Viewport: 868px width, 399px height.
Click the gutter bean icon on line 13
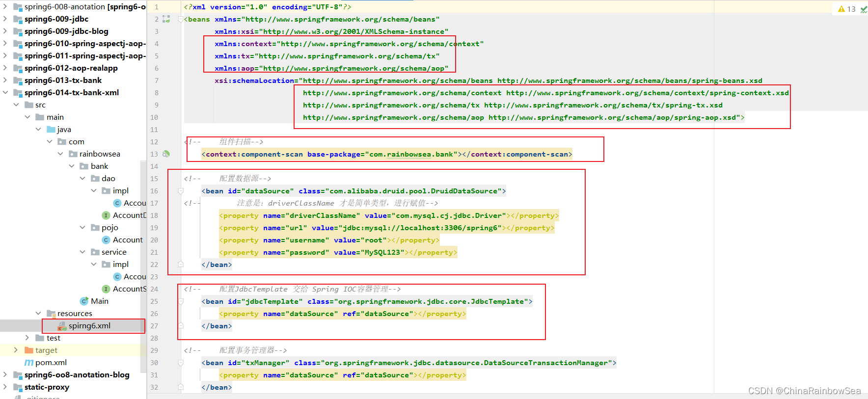pyautogui.click(x=166, y=154)
